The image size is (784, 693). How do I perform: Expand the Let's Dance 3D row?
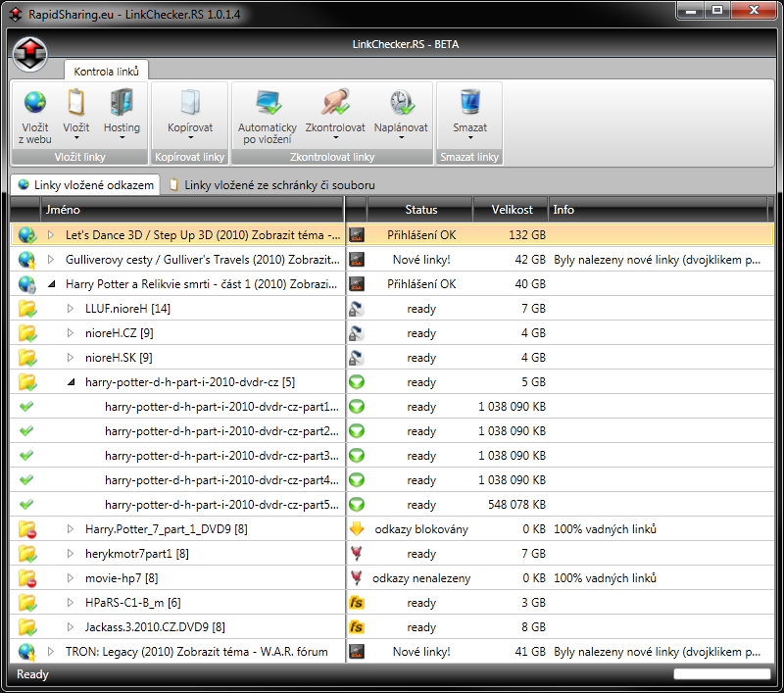coord(51,235)
